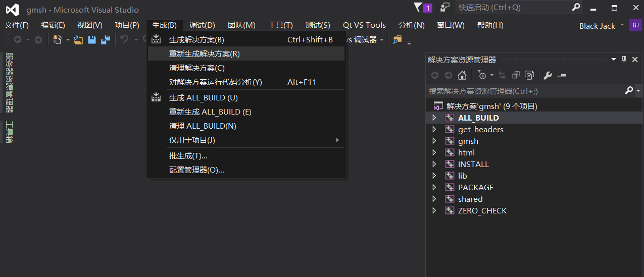The height and width of the screenshot is (277, 644).
Task: Expand the INSTALL project node
Action: tap(434, 164)
